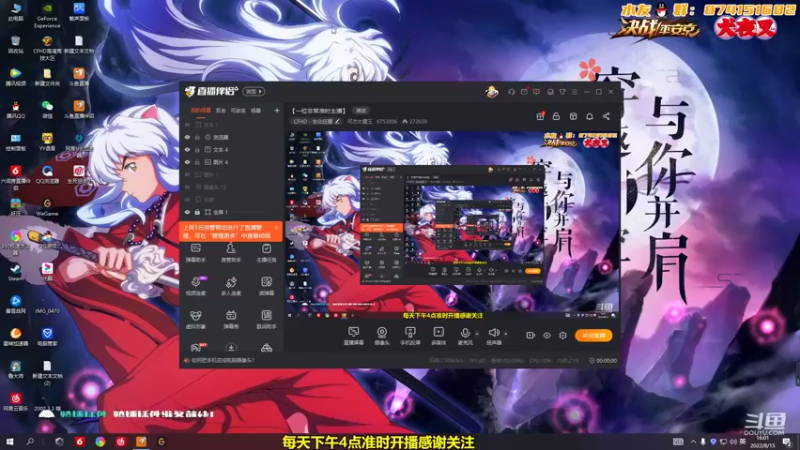Select the 浏览器 source row
800x450 pixels.
pyautogui.click(x=232, y=137)
